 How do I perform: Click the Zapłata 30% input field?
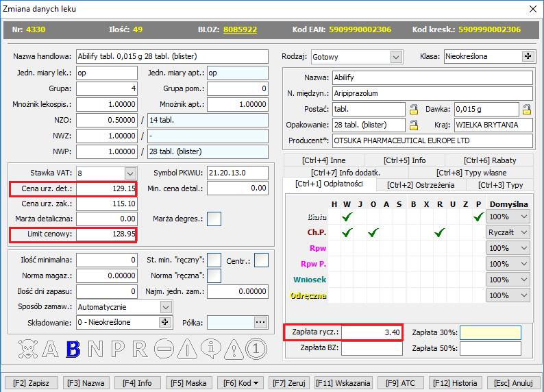491,332
